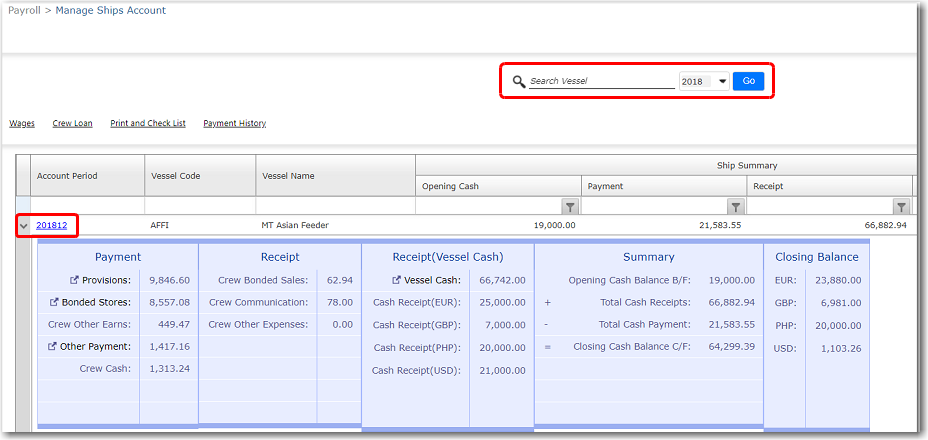Open the Other Payment external link icon
The image size is (928, 440).
(x=54, y=347)
